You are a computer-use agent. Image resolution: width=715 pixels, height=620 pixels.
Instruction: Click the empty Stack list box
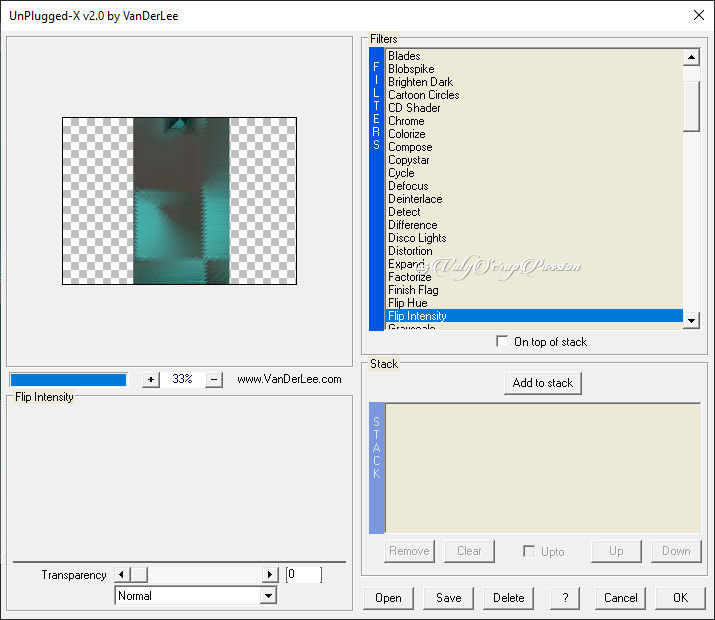click(543, 468)
